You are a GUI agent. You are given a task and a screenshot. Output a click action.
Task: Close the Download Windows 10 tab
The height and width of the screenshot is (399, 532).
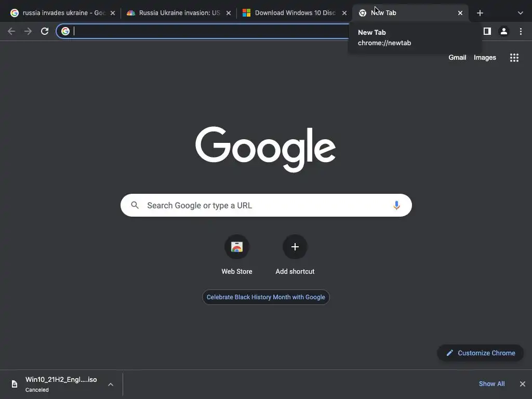(x=344, y=13)
